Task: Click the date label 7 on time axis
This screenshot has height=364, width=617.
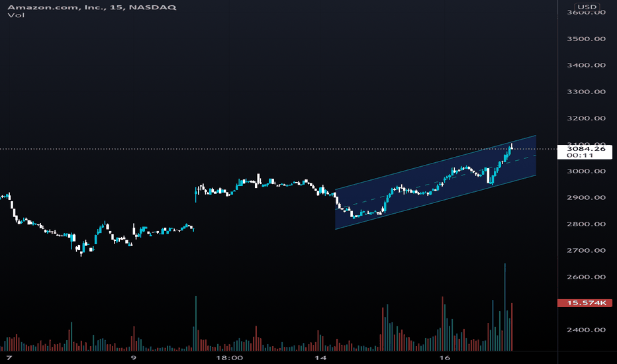Action: point(9,357)
